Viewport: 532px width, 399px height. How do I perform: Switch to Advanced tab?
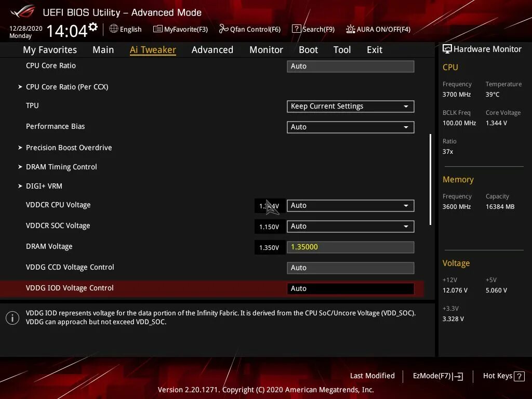coord(212,50)
